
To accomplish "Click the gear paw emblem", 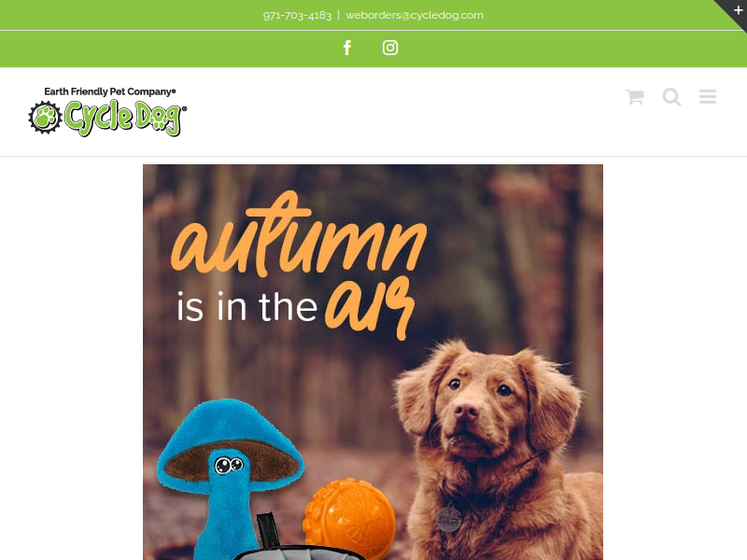I will 45,118.
